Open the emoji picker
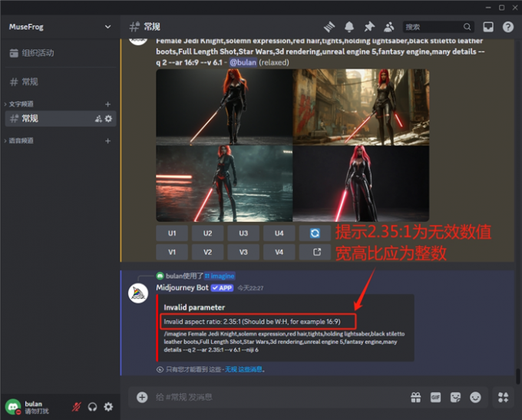This screenshot has height=420, width=522. point(475,397)
